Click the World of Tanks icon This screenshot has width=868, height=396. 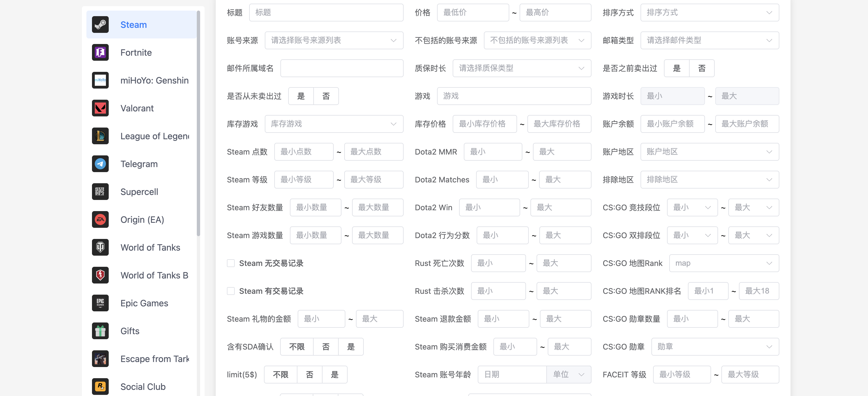point(100,248)
